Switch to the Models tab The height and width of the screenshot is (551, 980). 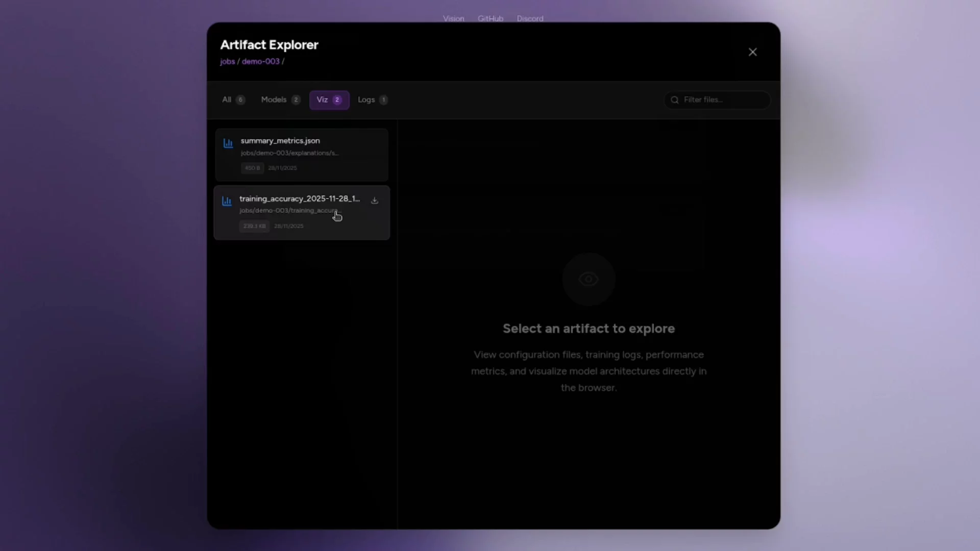280,99
